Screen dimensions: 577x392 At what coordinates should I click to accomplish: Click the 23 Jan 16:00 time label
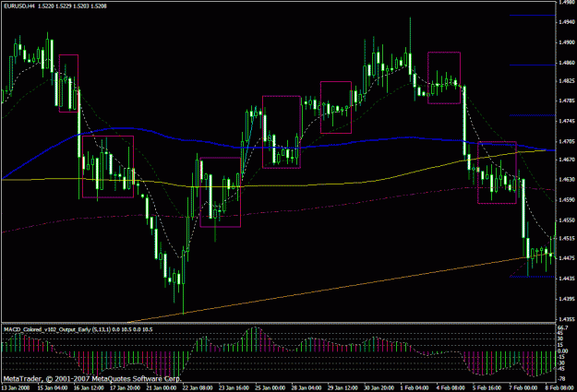234,387
